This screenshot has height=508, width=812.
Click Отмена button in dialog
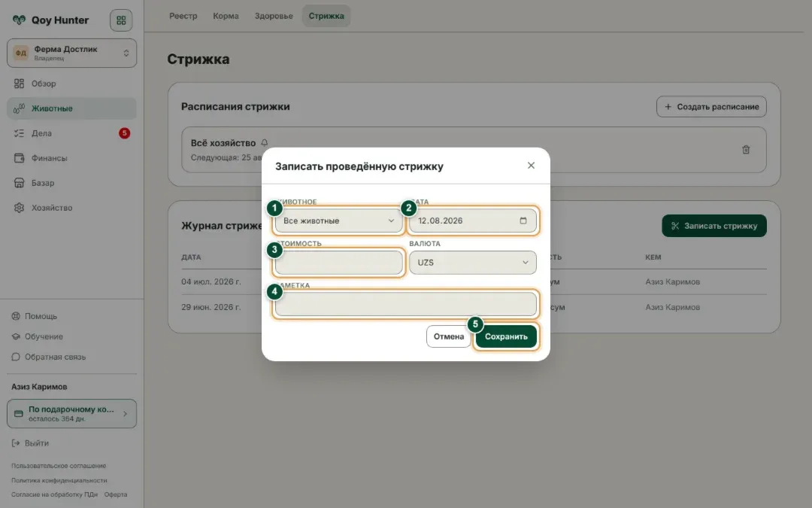pyautogui.click(x=448, y=336)
